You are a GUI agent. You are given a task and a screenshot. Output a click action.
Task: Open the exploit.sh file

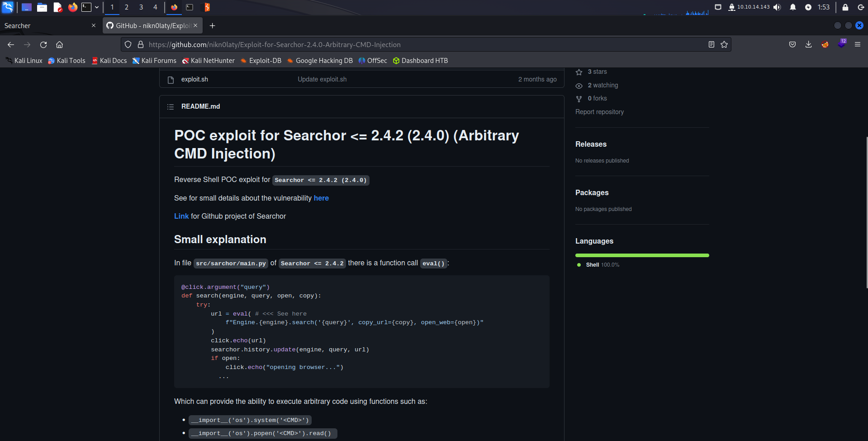pos(194,80)
